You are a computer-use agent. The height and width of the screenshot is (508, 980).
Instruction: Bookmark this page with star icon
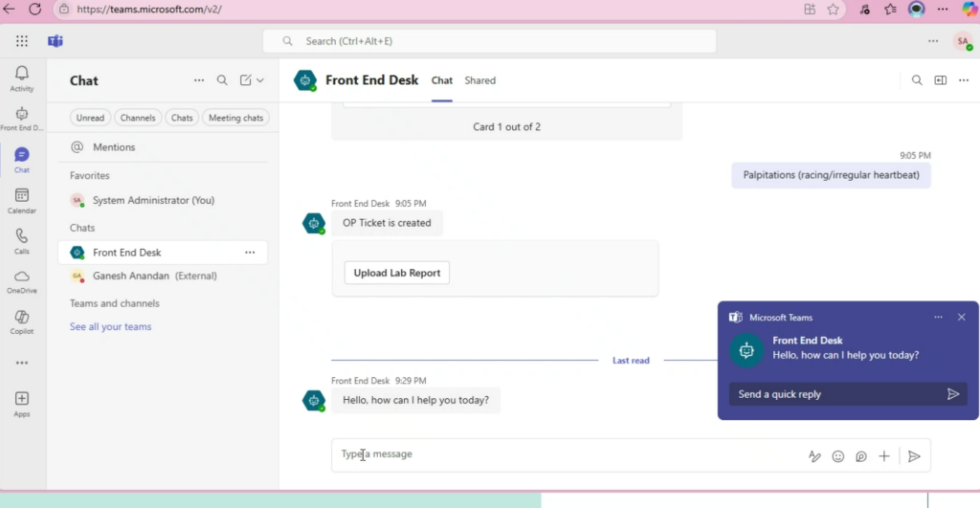834,10
